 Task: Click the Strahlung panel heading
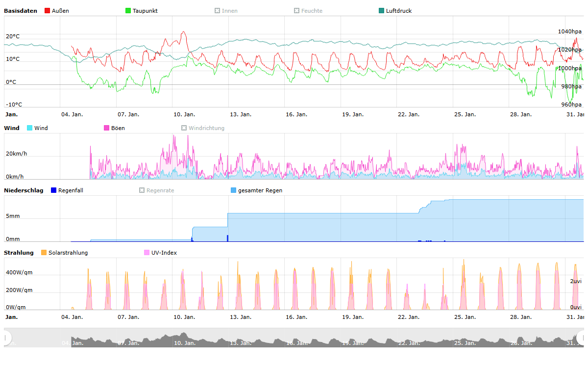19,253
